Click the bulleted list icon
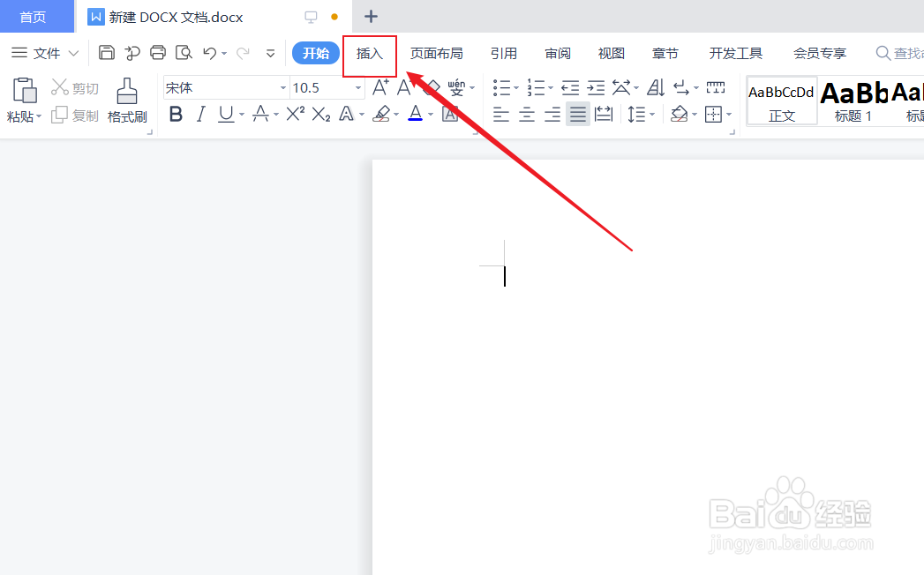 (x=500, y=86)
